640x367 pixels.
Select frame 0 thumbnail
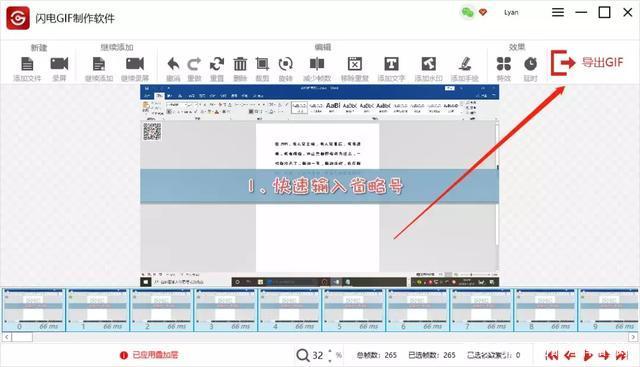coord(34,310)
